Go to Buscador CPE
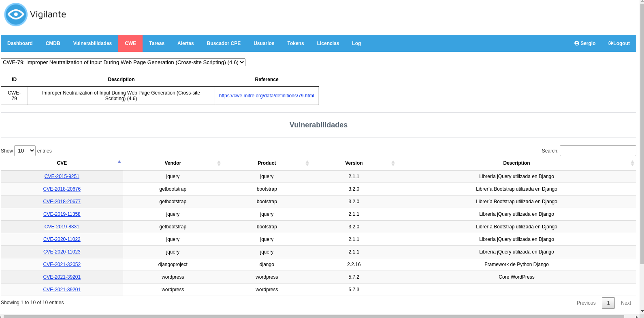The width and height of the screenshot is (644, 318). (x=224, y=43)
